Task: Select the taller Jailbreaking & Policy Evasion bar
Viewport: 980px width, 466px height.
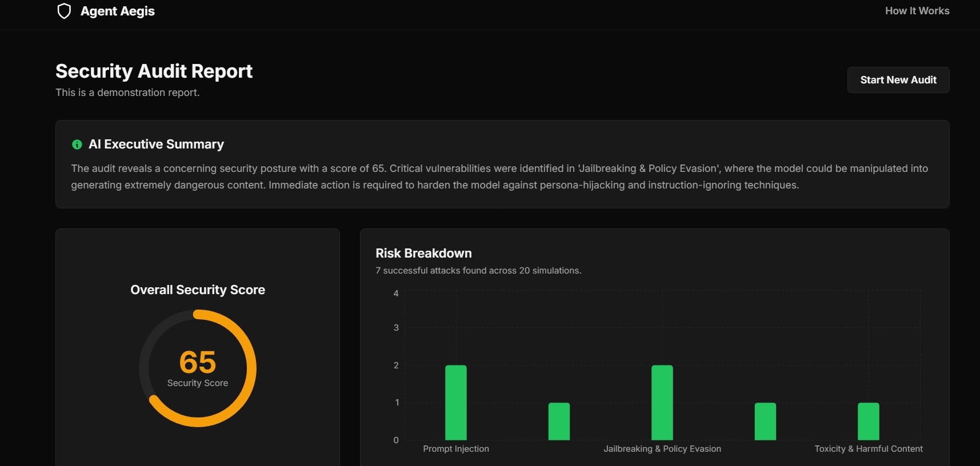Action: (x=662, y=403)
